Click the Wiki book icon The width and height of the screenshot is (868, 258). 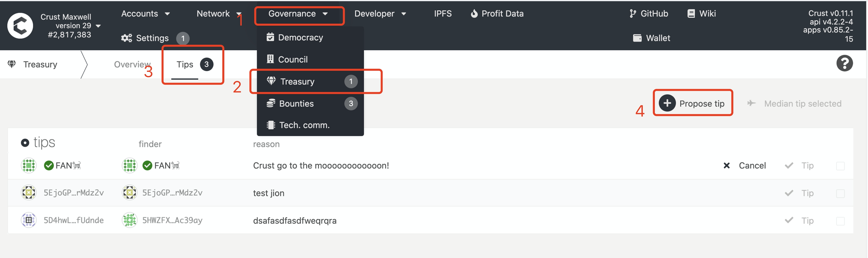point(691,13)
